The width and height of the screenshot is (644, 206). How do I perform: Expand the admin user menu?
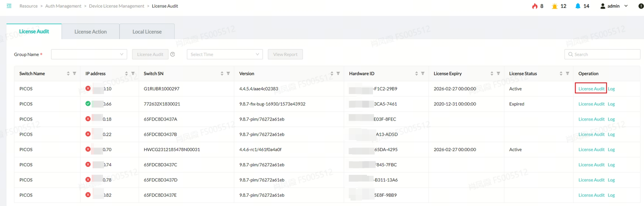point(614,6)
